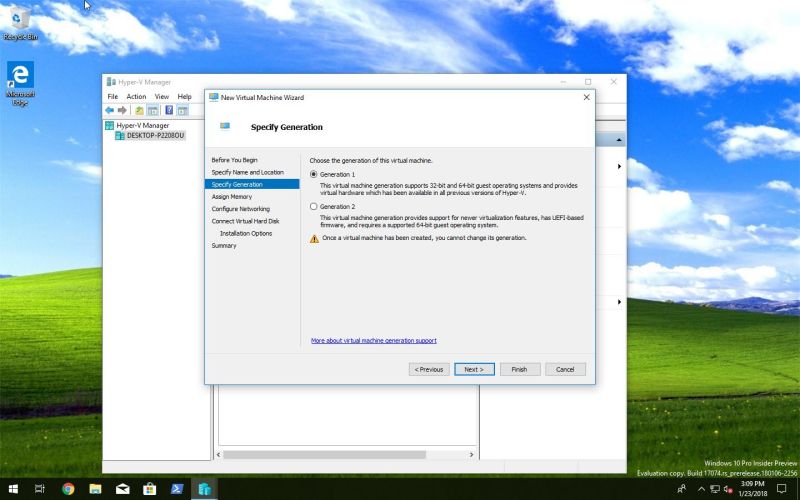Click the New Virtual Machine Wizard title icon

click(x=214, y=97)
